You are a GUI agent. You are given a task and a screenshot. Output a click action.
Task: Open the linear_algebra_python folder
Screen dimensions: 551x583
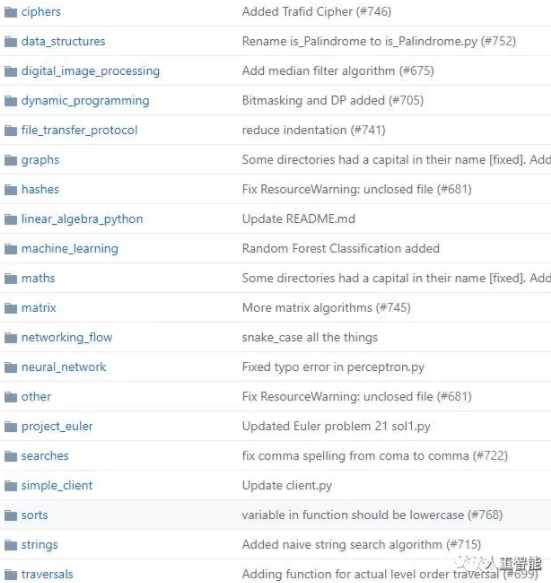pyautogui.click(x=82, y=219)
